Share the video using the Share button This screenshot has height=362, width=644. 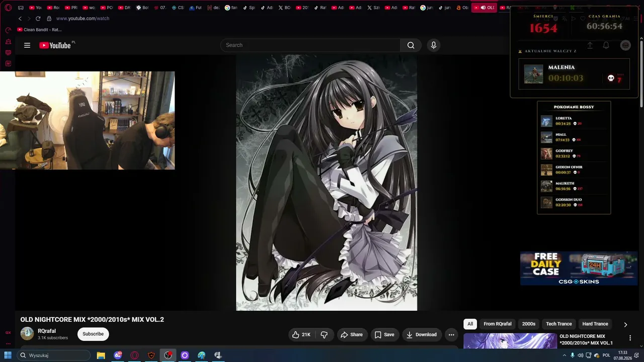(352, 335)
